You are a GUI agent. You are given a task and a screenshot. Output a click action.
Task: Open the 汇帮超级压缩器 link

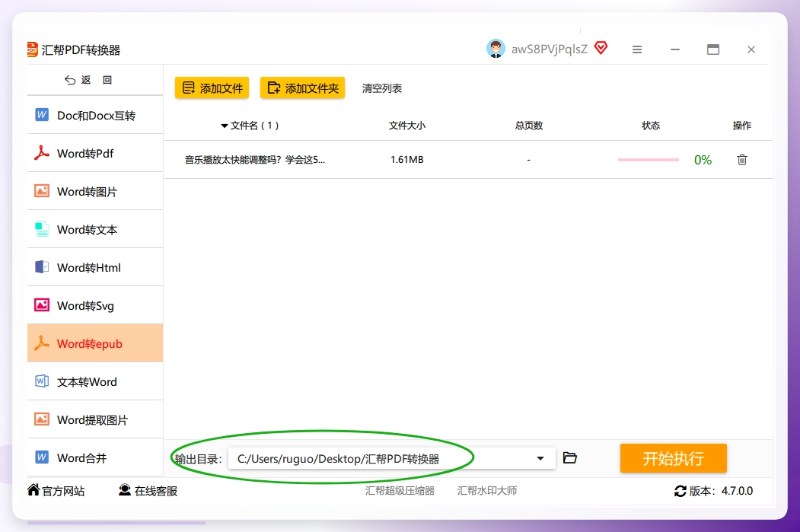click(x=400, y=491)
